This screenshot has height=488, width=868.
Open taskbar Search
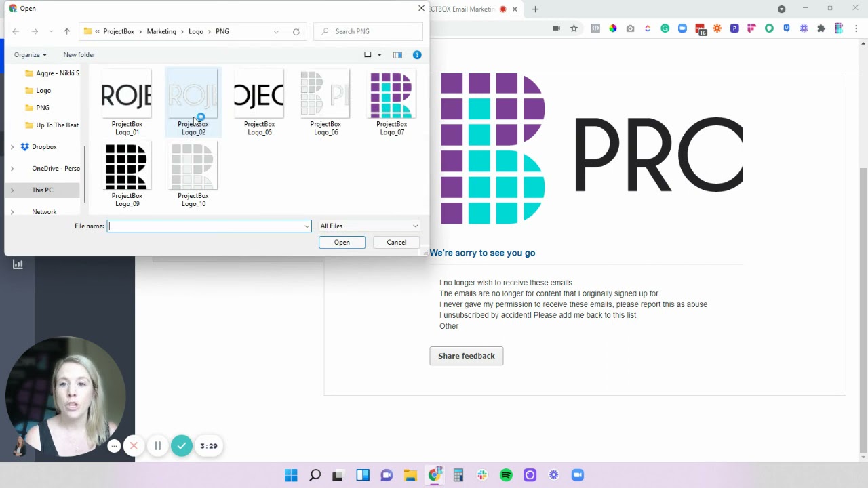[315, 475]
